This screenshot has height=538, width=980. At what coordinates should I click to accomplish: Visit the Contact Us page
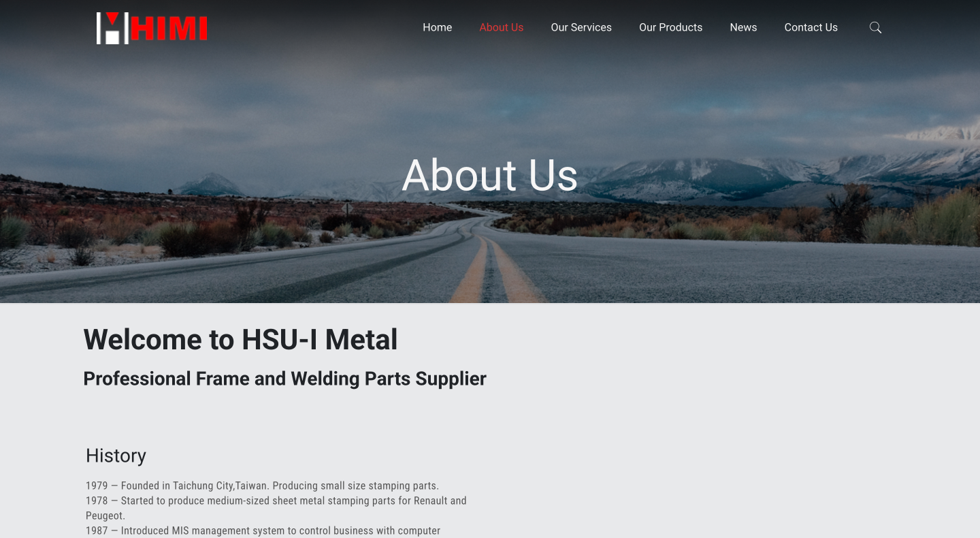click(x=811, y=27)
